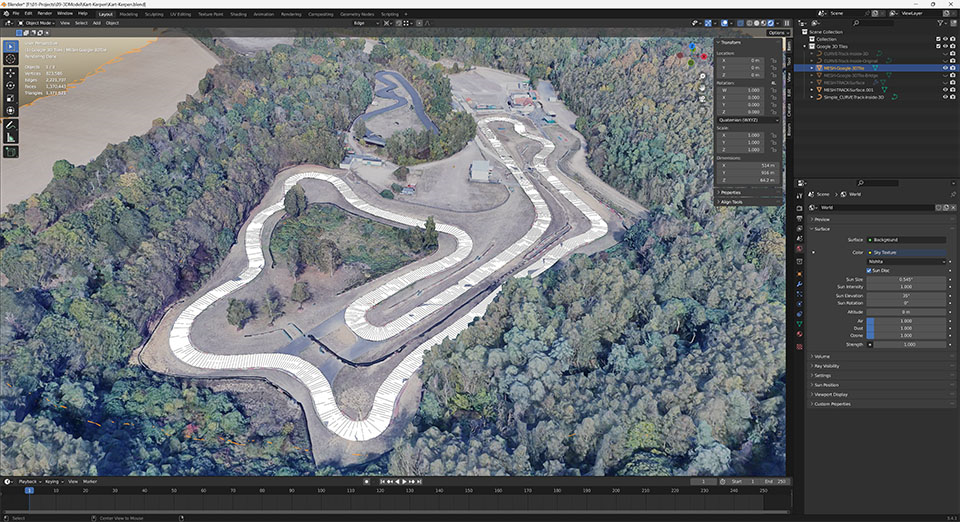Image resolution: width=960 pixels, height=522 pixels.
Task: Switch to the Modeling workspace tab
Action: 129,14
